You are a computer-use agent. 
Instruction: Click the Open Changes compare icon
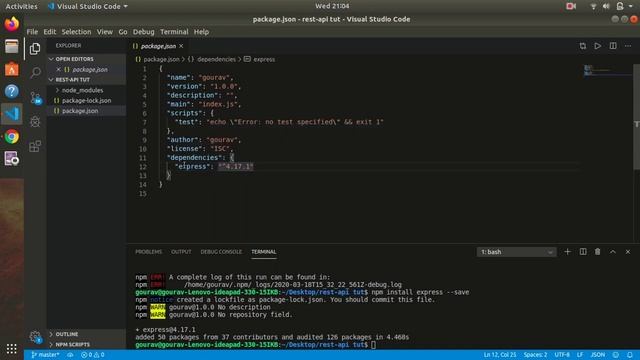582,46
